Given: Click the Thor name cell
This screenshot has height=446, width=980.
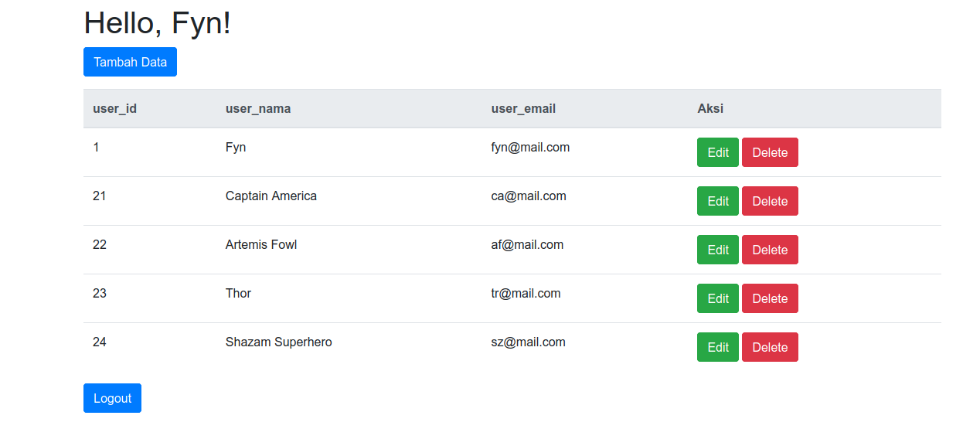Looking at the screenshot, I should coord(238,293).
